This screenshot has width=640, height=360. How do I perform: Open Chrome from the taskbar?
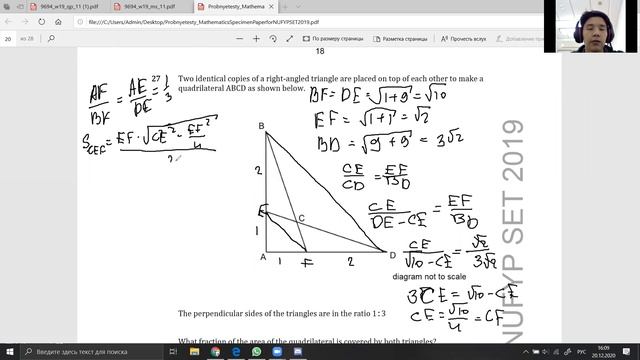click(x=216, y=351)
